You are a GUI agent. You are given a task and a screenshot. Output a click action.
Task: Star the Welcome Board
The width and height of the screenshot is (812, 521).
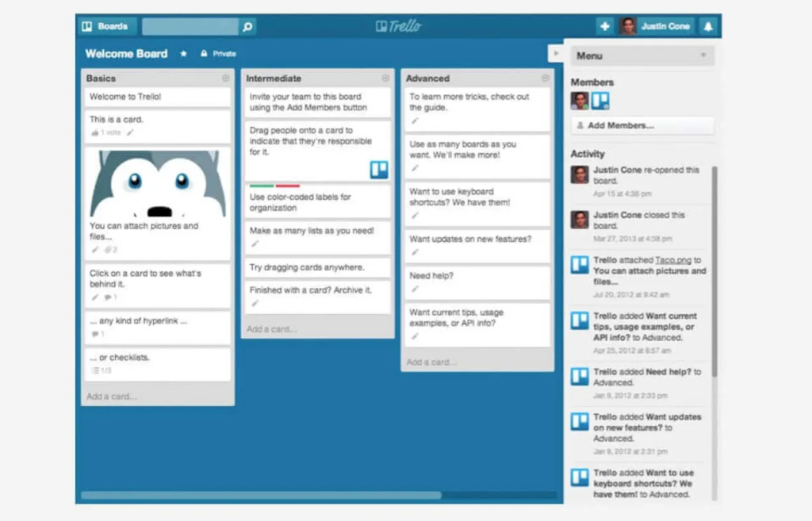click(x=183, y=53)
